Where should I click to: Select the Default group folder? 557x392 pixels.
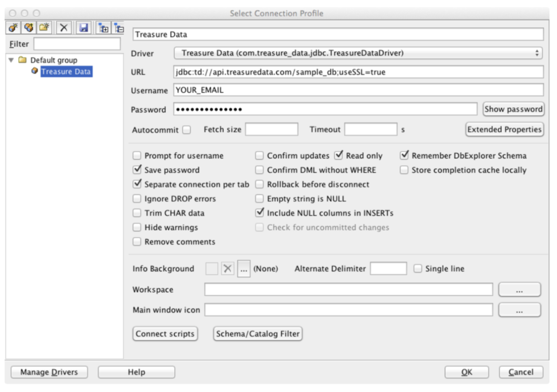(53, 60)
